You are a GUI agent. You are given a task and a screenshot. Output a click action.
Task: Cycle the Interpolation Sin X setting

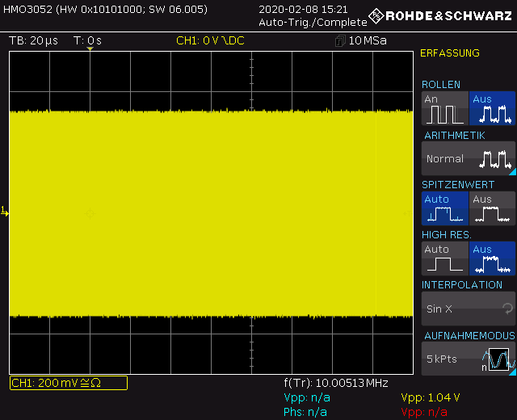pos(468,309)
